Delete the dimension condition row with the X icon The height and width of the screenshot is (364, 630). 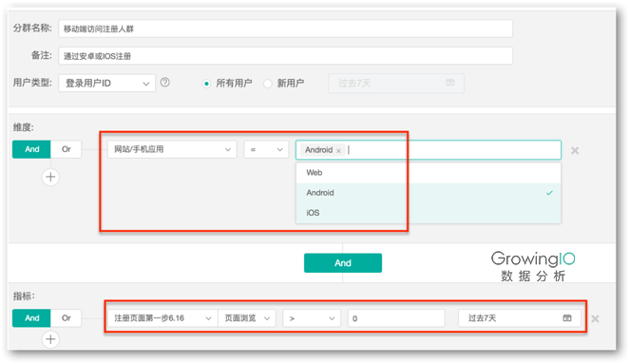coord(575,150)
